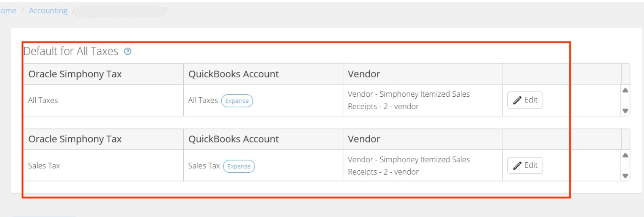Click vendor text in Sales Tax row
The image size is (644, 217).
pos(409,166)
